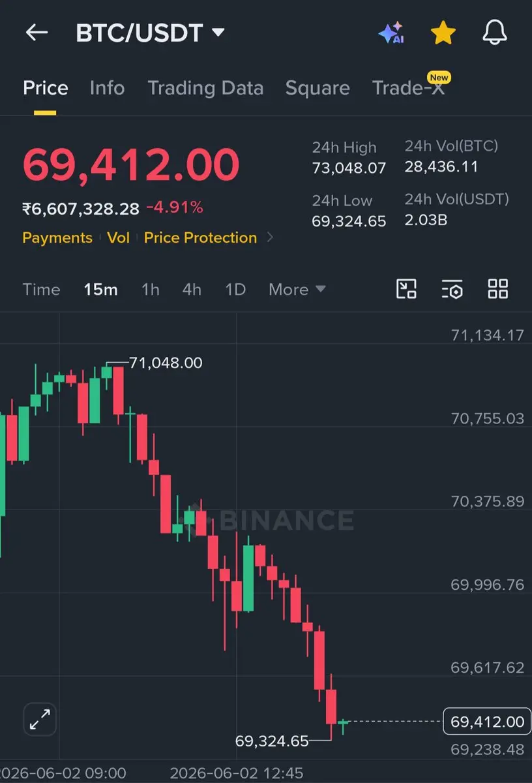This screenshot has height=783, width=532.
Task: Switch to the Info tab
Action: pyautogui.click(x=107, y=88)
